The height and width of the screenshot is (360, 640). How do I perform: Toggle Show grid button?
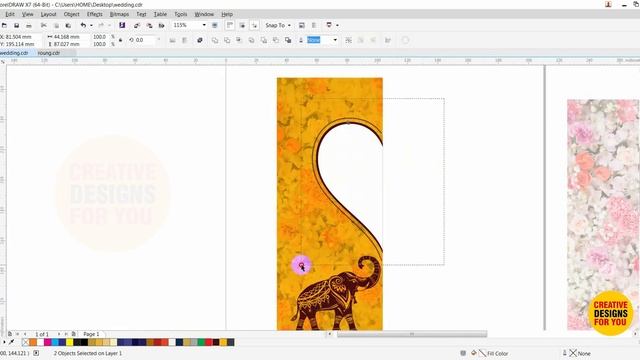click(242, 25)
